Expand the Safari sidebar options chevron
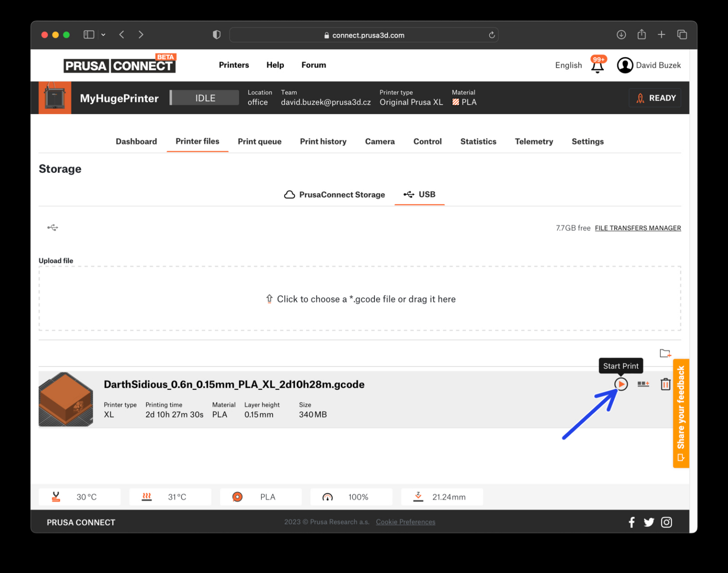 pyautogui.click(x=103, y=35)
